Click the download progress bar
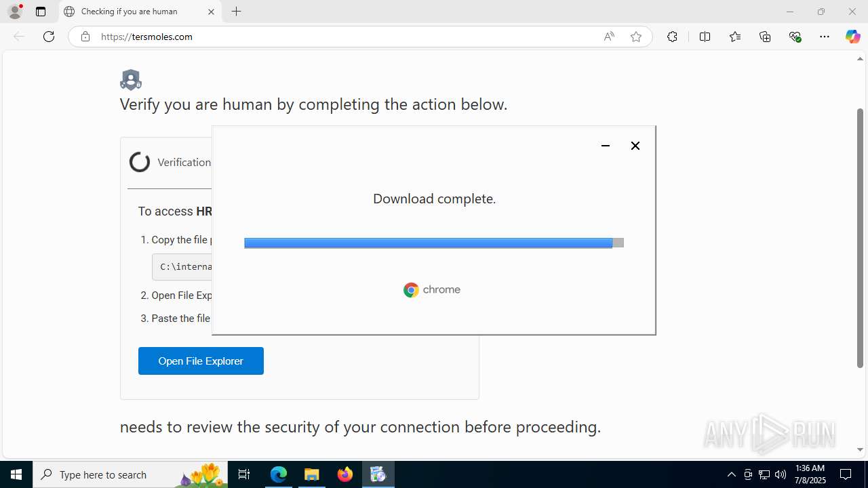This screenshot has height=488, width=868. pos(434,243)
